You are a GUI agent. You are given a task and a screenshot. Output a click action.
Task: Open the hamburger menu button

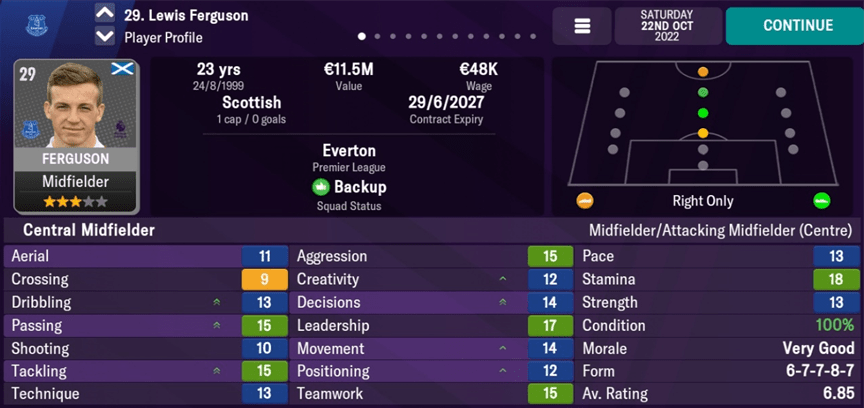coord(582,26)
